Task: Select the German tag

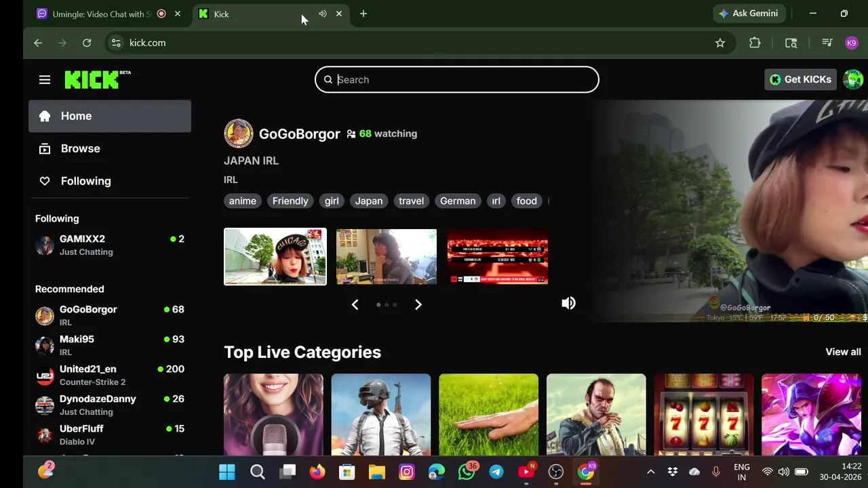Action: (458, 201)
